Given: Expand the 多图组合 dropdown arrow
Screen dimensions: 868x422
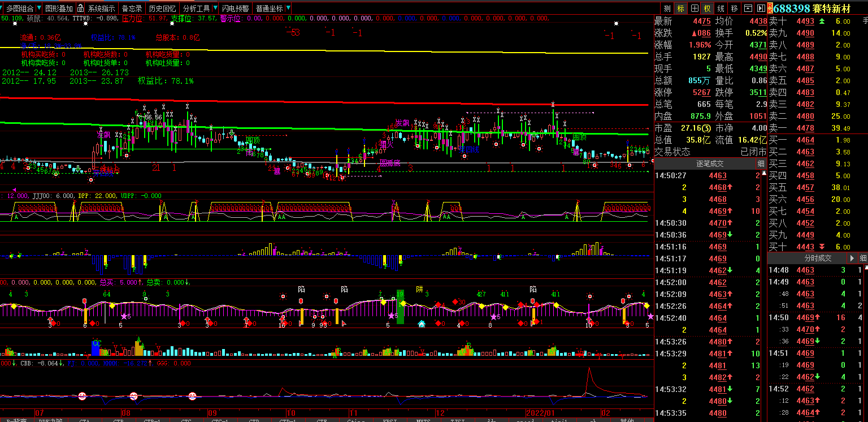Looking at the screenshot, I should click(x=38, y=8).
